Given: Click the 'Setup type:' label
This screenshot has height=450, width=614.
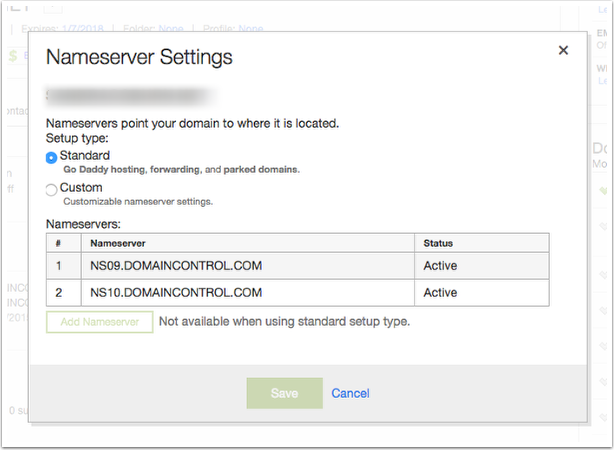Looking at the screenshot, I should pyautogui.click(x=77, y=138).
